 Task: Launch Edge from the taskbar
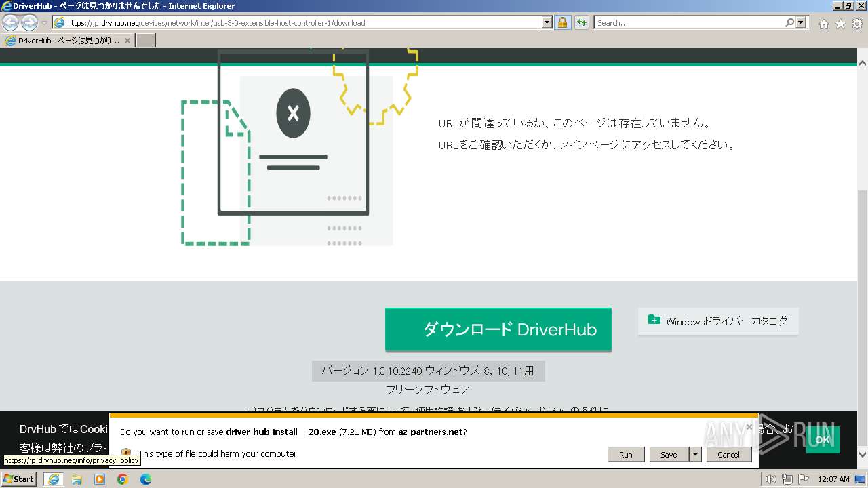(x=146, y=479)
